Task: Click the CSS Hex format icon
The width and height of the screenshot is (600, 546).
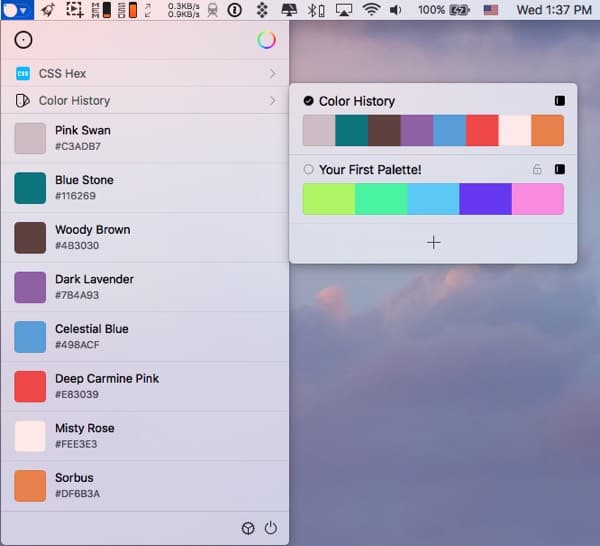Action: tap(23, 73)
